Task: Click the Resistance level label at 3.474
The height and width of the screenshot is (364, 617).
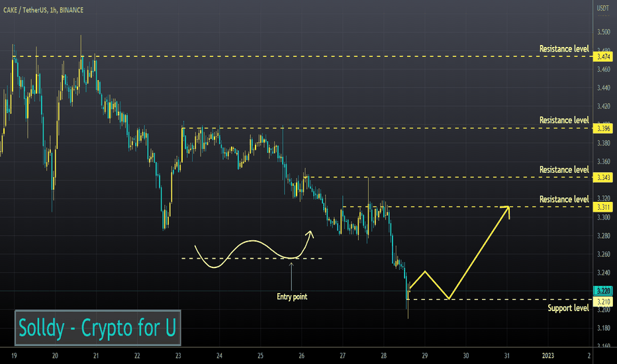Action: (564, 49)
